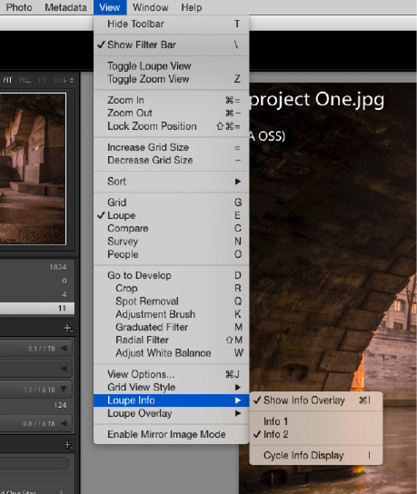Screen dimensions: 417x494
Task: Switch to Grid view
Action: pyautogui.click(x=171, y=202)
